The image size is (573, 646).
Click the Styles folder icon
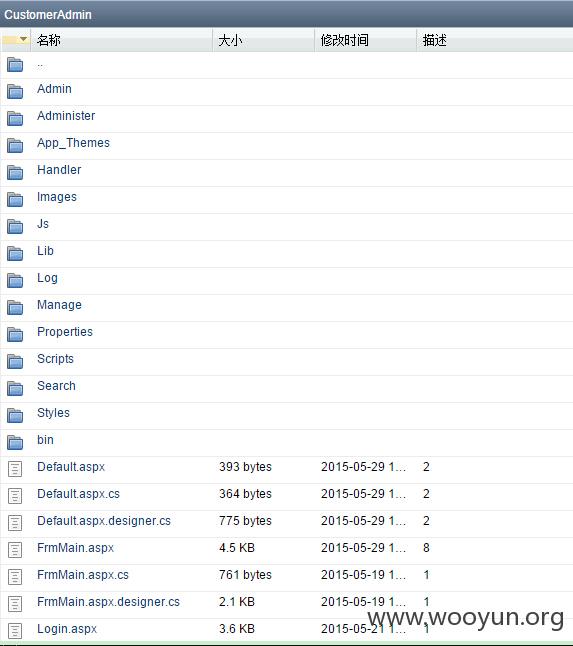pos(15,415)
